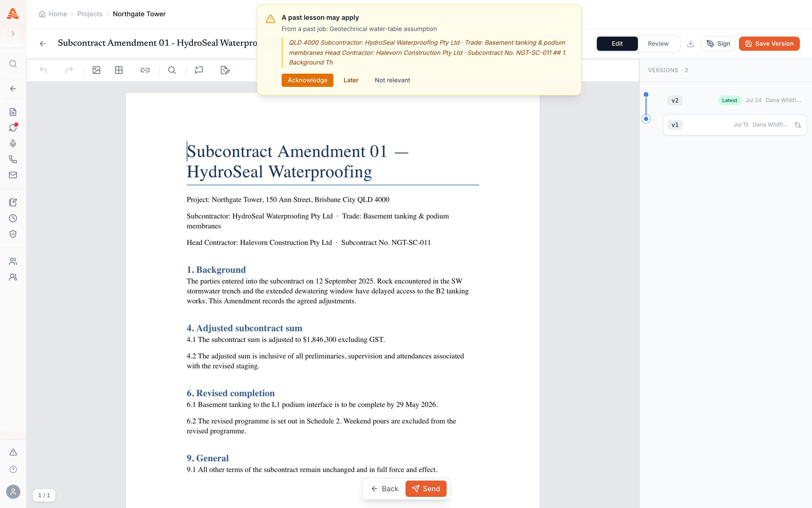Open find in document from the toolbar
The image size is (812, 508).
pos(172,70)
